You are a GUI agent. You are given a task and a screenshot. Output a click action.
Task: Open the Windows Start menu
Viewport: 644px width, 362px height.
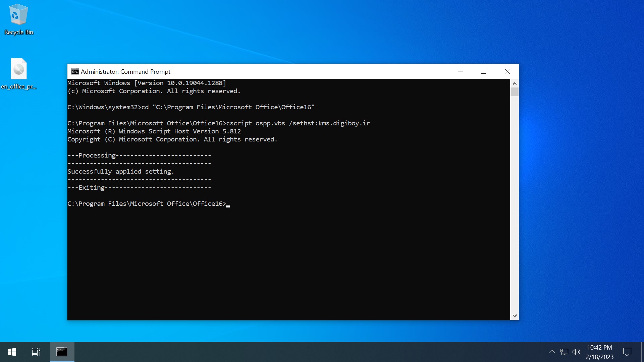point(12,352)
